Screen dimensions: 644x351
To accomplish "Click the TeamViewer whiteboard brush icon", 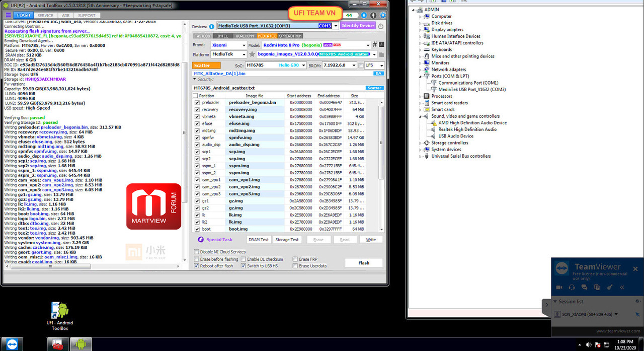I will pyautogui.click(x=609, y=288).
